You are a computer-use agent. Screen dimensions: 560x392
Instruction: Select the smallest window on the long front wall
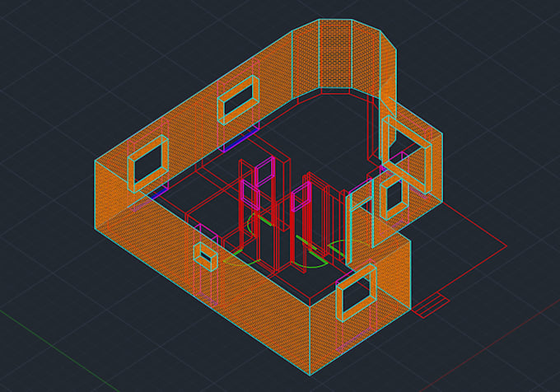[x=205, y=256]
